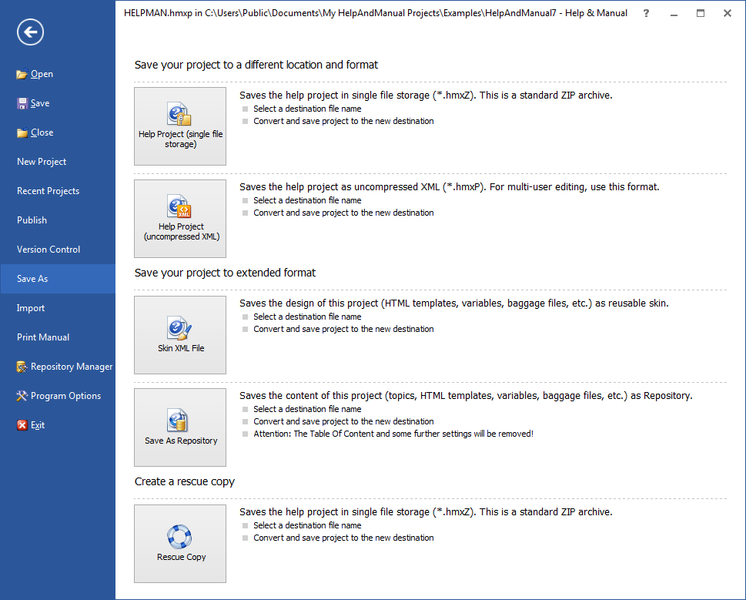
Task: Click the Rescue Copy lifebuoy icon
Action: [179, 536]
